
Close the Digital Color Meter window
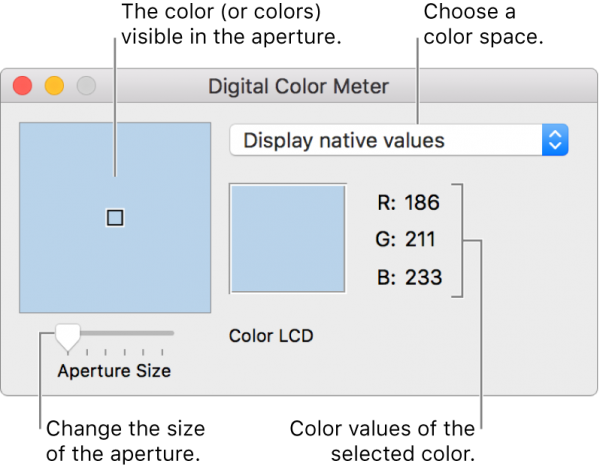22,86
